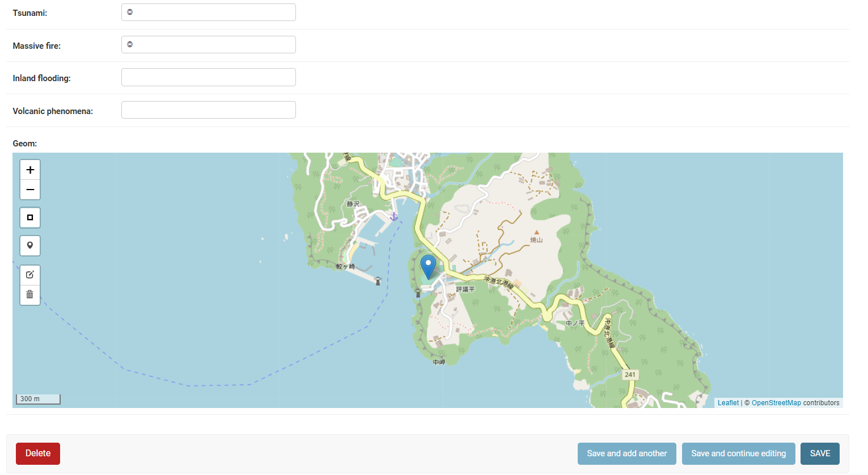868x475 pixels.
Task: Open the Leaflet attribution link
Action: [728, 403]
